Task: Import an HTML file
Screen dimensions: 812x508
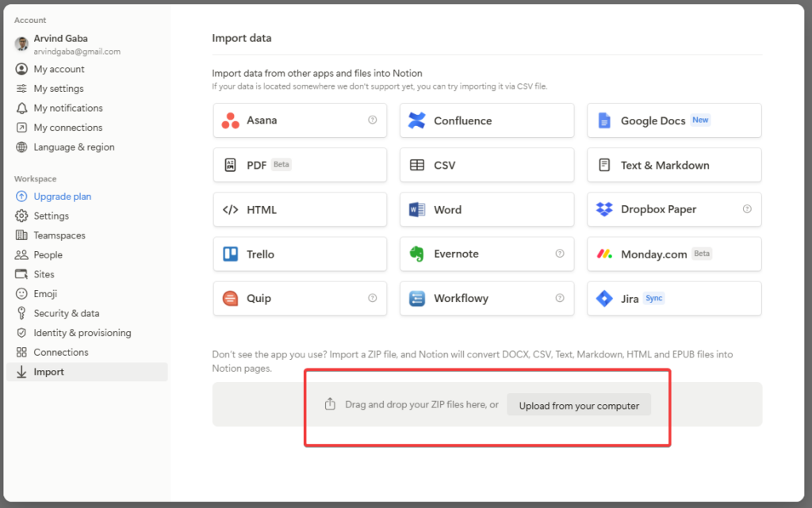Action: (300, 209)
